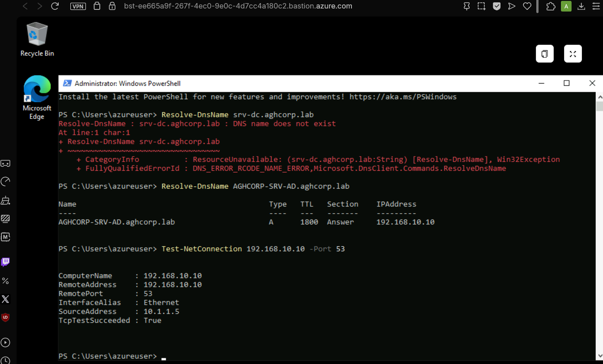603x364 pixels.
Task: Open the sidebar percent deals icon
Action: click(x=5, y=281)
